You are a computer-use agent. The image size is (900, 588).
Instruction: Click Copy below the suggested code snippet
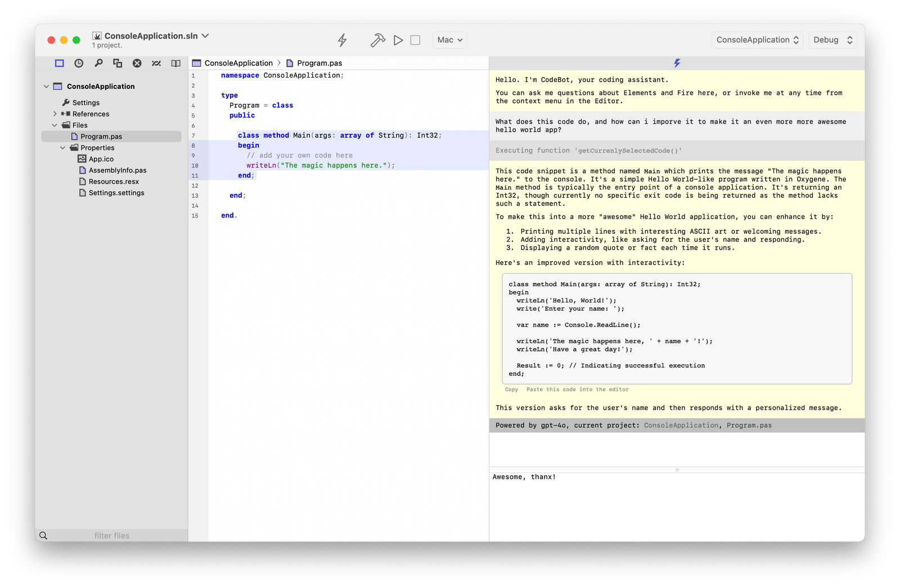coord(511,389)
